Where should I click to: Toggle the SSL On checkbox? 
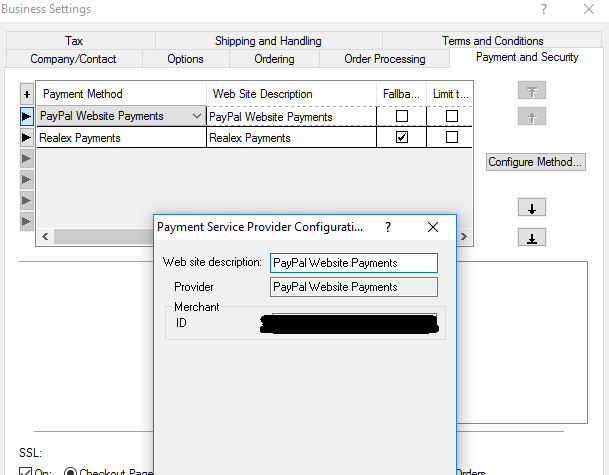pos(25,472)
